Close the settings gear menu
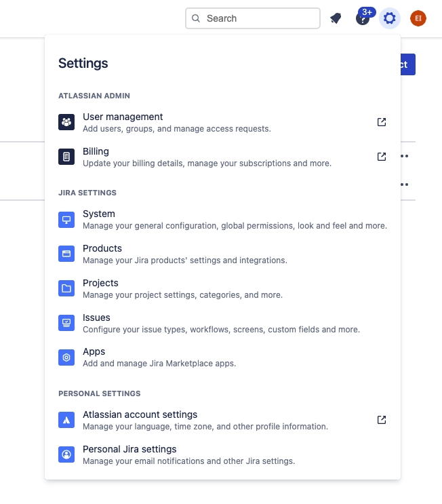Viewport: 442px width, 504px height. (x=390, y=18)
